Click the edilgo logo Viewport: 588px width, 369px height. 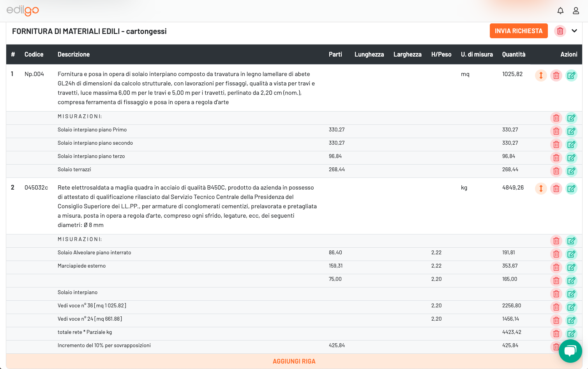pos(23,11)
